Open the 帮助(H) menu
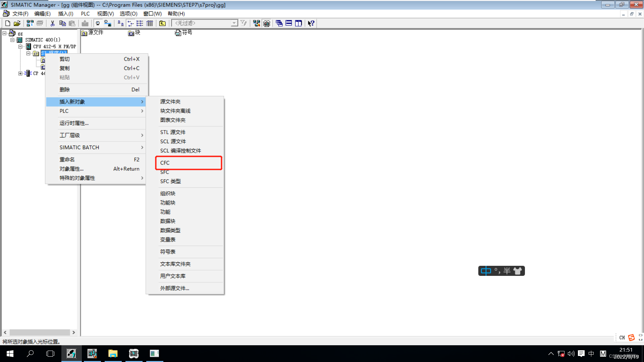The image size is (644, 362). (x=176, y=14)
